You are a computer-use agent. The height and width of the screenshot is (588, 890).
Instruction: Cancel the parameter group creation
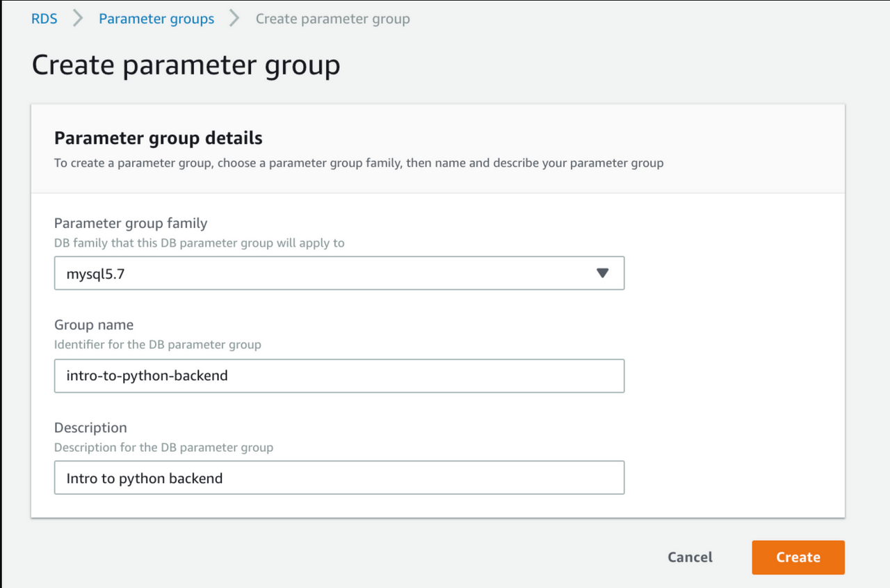(x=690, y=557)
